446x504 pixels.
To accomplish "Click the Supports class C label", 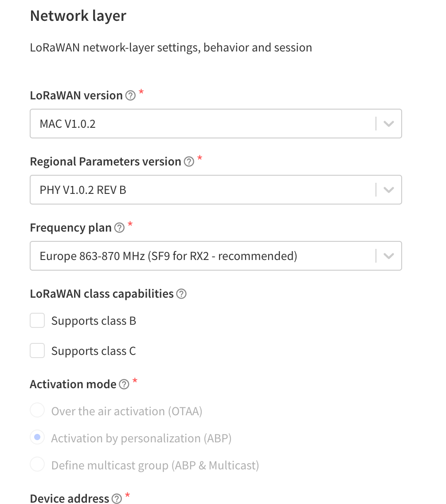I will tap(94, 351).
